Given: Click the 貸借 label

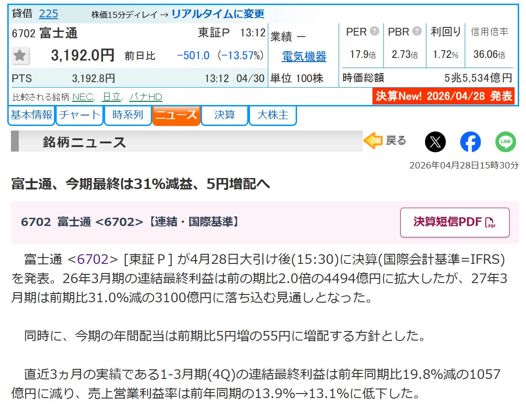Looking at the screenshot, I should (x=22, y=13).
